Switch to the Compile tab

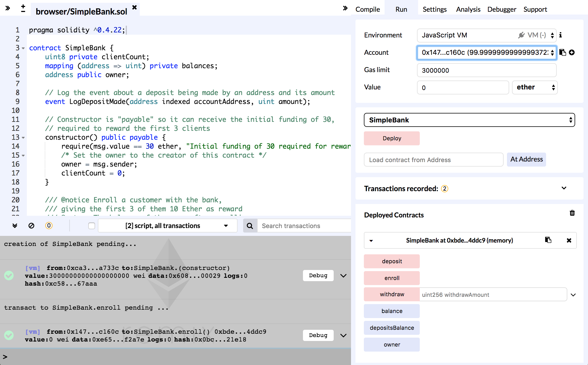tap(367, 9)
